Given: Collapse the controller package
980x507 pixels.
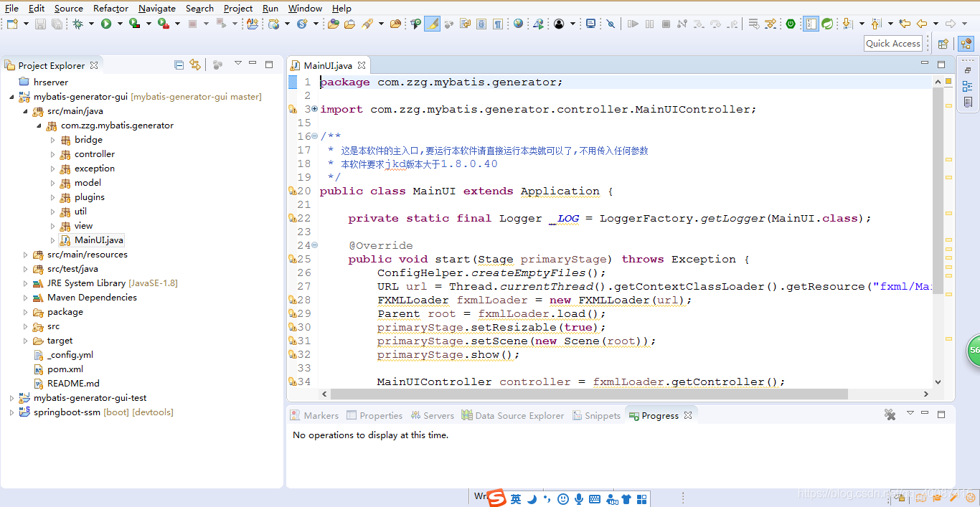Looking at the screenshot, I should coord(52,153).
